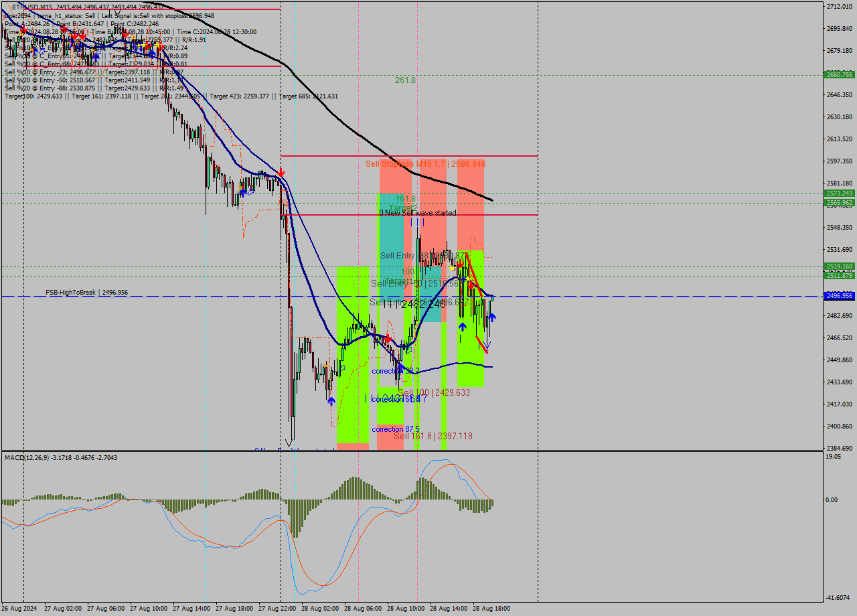Select the yellow star marker near the recent highs
857x616 pixels.
(x=452, y=268)
